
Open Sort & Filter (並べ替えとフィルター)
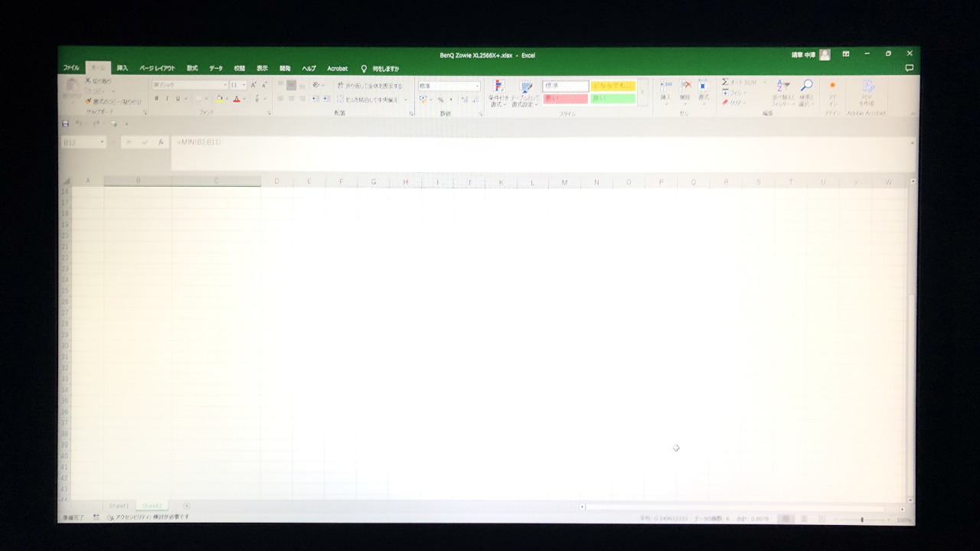pyautogui.click(x=783, y=93)
